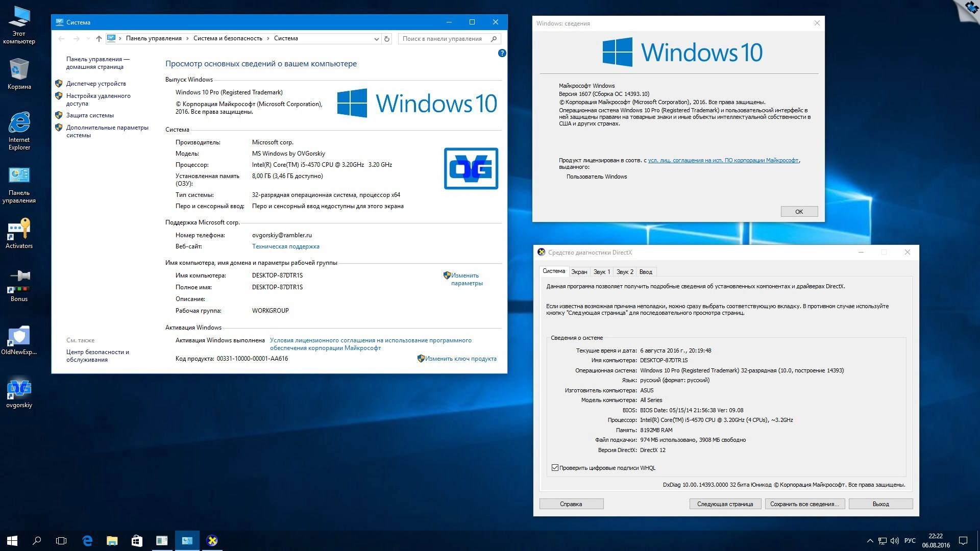Click Система и безопасность breadcrumb

coord(228,38)
